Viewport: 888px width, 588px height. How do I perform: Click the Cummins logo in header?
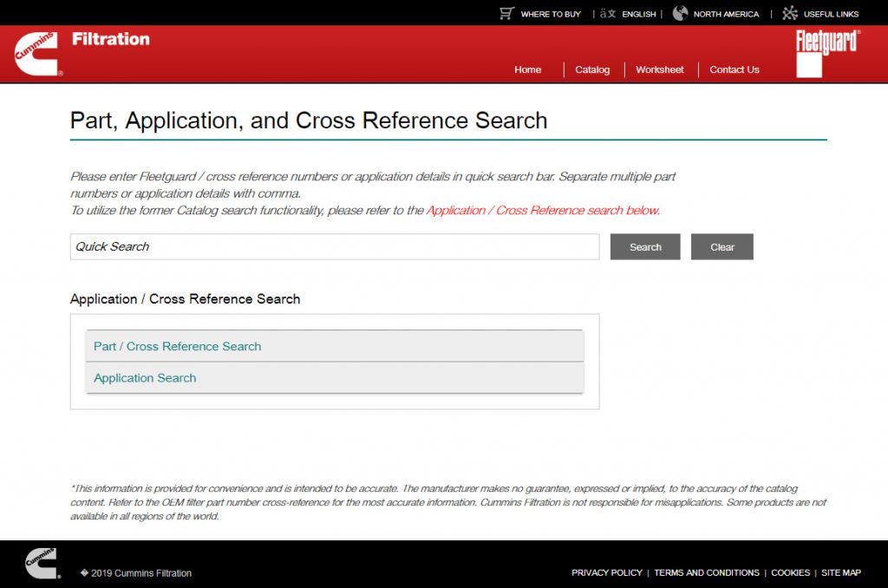tap(37, 53)
